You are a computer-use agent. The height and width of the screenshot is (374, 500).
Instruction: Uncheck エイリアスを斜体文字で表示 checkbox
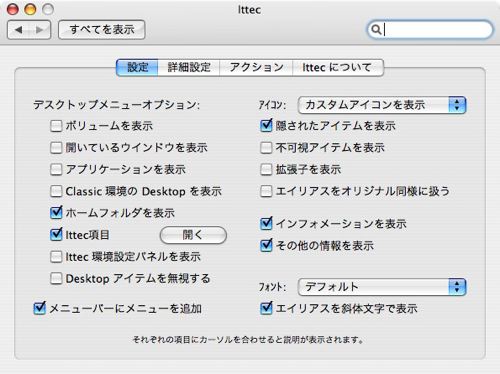tap(266, 308)
